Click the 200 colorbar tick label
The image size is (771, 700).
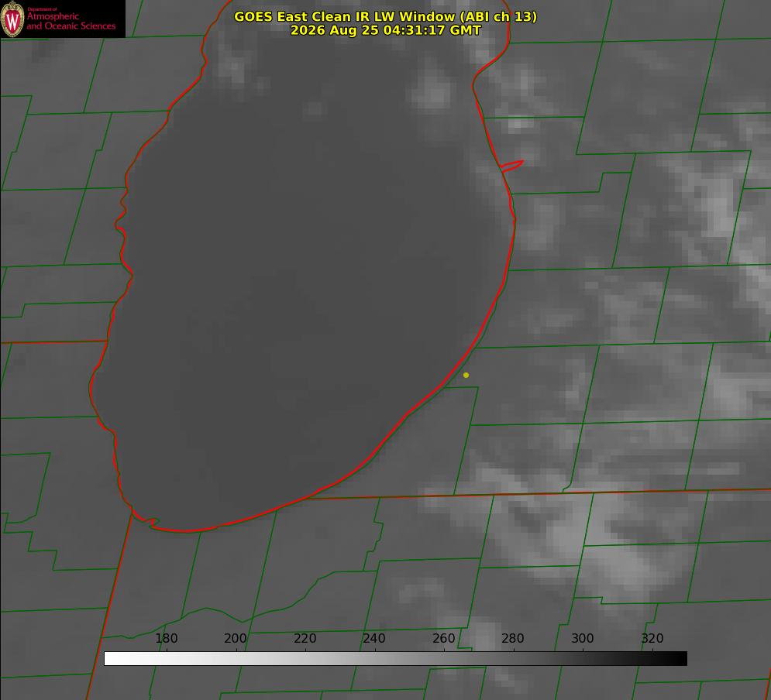[236, 638]
